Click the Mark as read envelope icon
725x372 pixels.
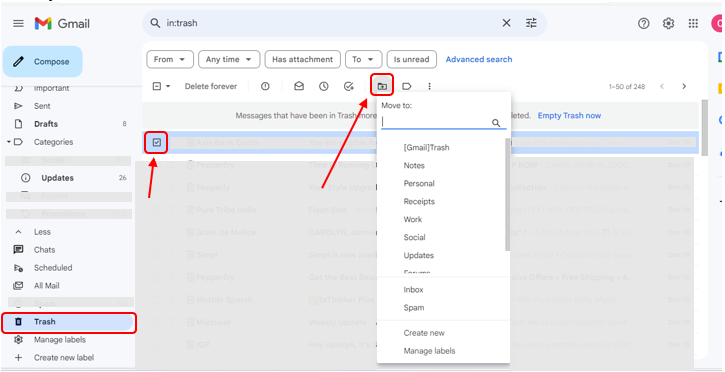point(299,86)
